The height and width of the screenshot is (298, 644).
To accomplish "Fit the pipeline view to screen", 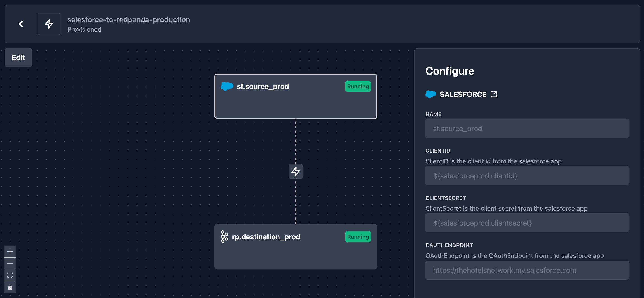I will 10,275.
